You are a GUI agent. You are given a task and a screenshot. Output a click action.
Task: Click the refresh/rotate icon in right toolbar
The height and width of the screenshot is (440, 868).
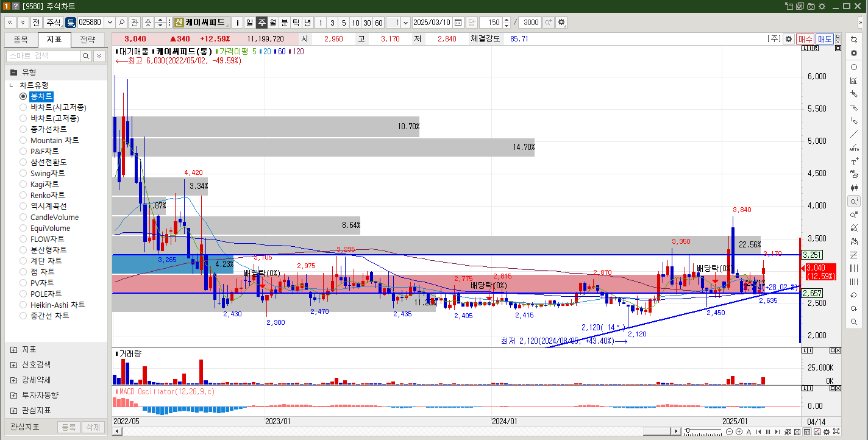click(854, 40)
